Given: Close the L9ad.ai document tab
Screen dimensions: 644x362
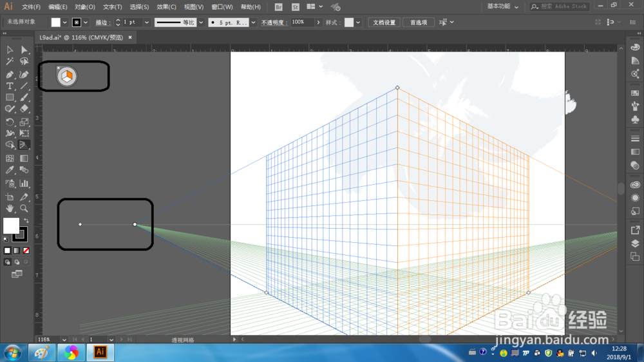Looking at the screenshot, I should [130, 37].
